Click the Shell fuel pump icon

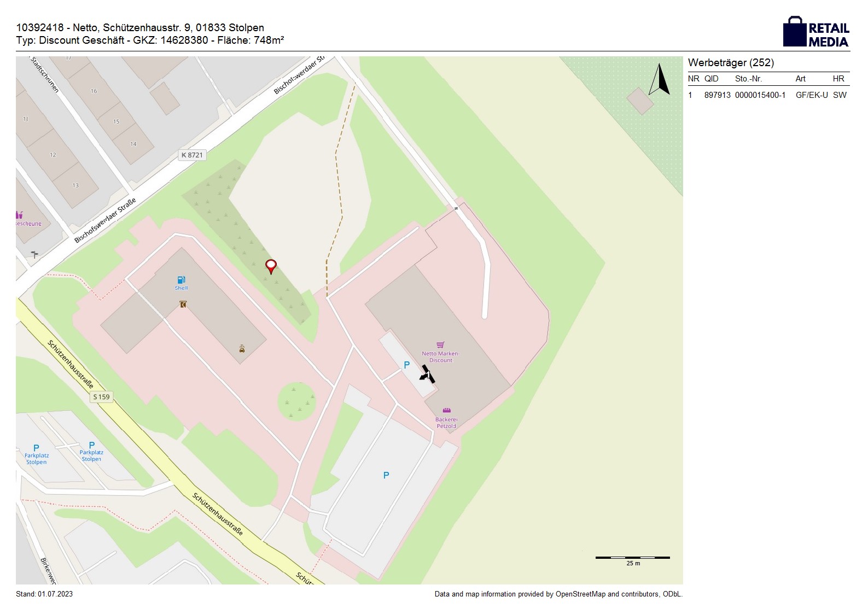pyautogui.click(x=181, y=280)
